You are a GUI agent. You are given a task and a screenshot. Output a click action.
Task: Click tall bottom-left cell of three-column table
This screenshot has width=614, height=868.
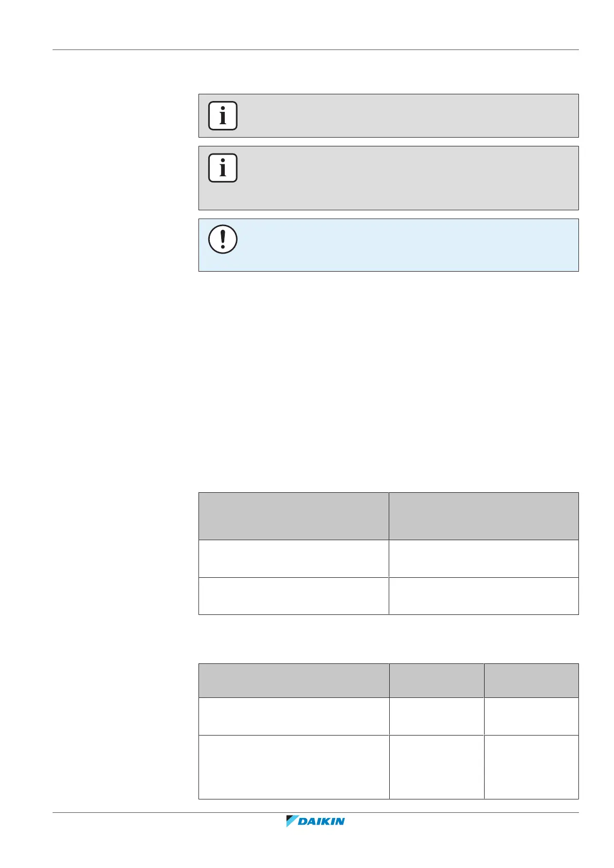click(293, 767)
